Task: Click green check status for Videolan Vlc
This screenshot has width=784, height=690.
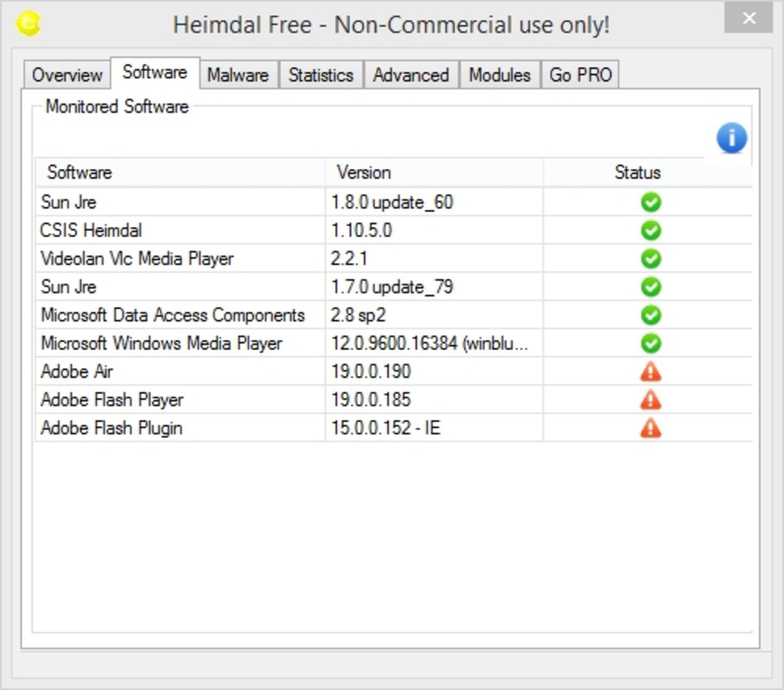Action: [x=650, y=259]
